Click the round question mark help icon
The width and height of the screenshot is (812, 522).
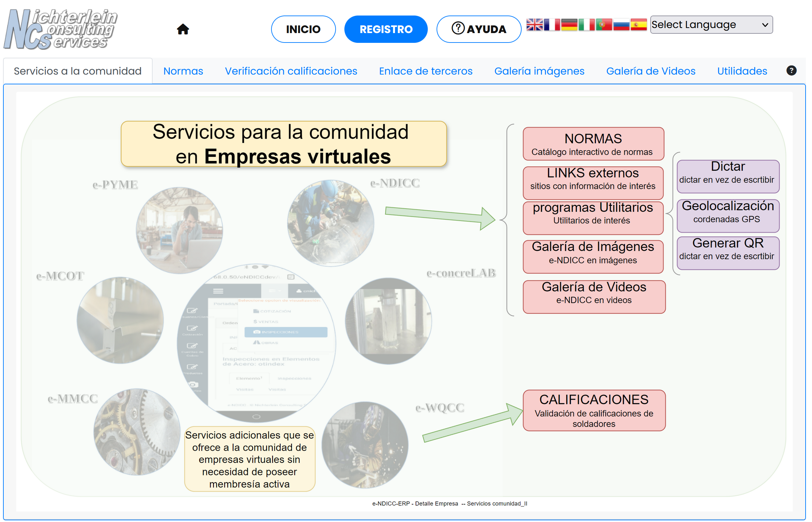pyautogui.click(x=791, y=71)
